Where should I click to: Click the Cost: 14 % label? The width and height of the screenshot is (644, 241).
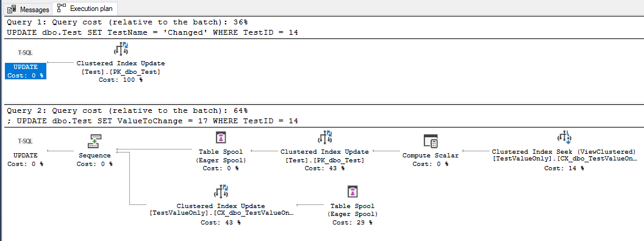(x=564, y=168)
